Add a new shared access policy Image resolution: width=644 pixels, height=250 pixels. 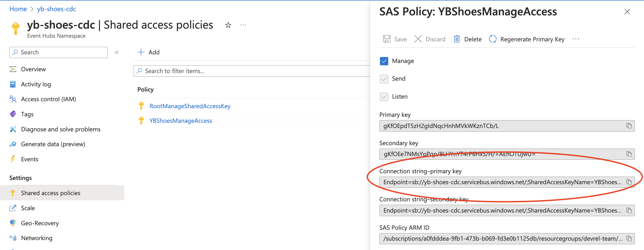point(148,52)
